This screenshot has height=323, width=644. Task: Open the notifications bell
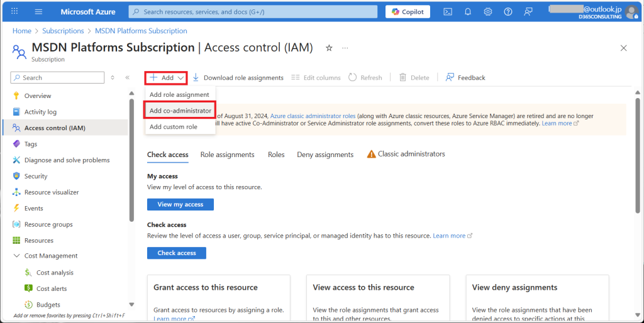tap(468, 12)
